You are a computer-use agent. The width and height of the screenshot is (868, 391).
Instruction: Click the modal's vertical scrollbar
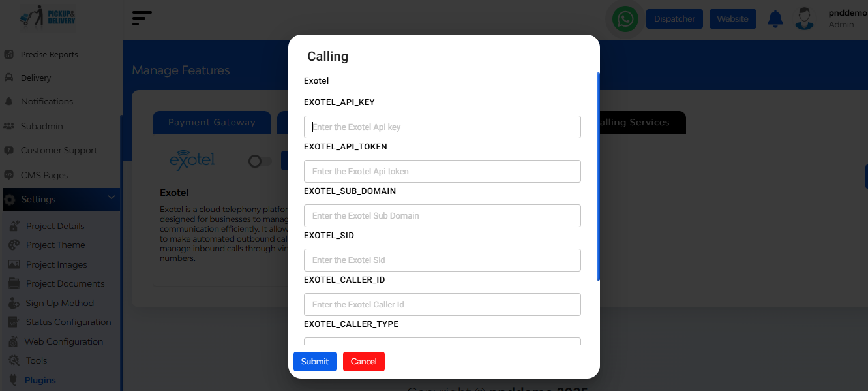coord(598,176)
